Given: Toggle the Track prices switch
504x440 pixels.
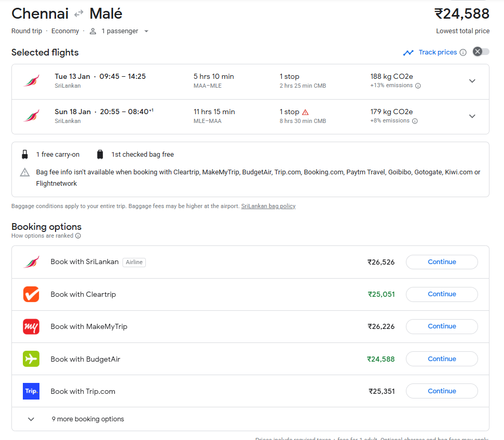Looking at the screenshot, I should tap(481, 52).
